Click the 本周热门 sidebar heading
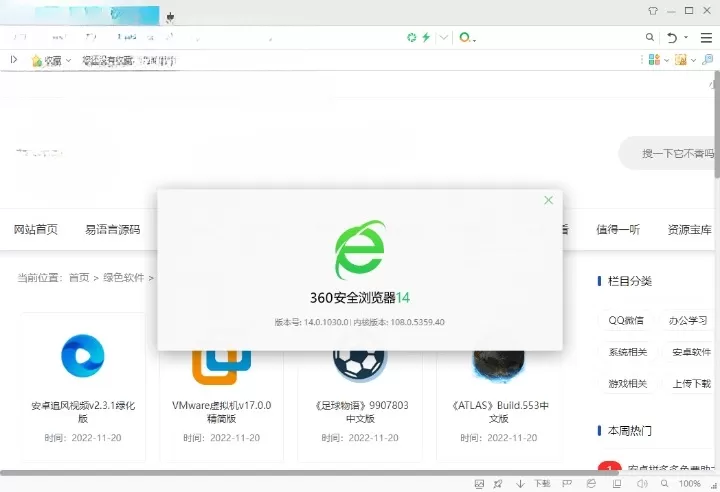The image size is (720, 492). 630,431
